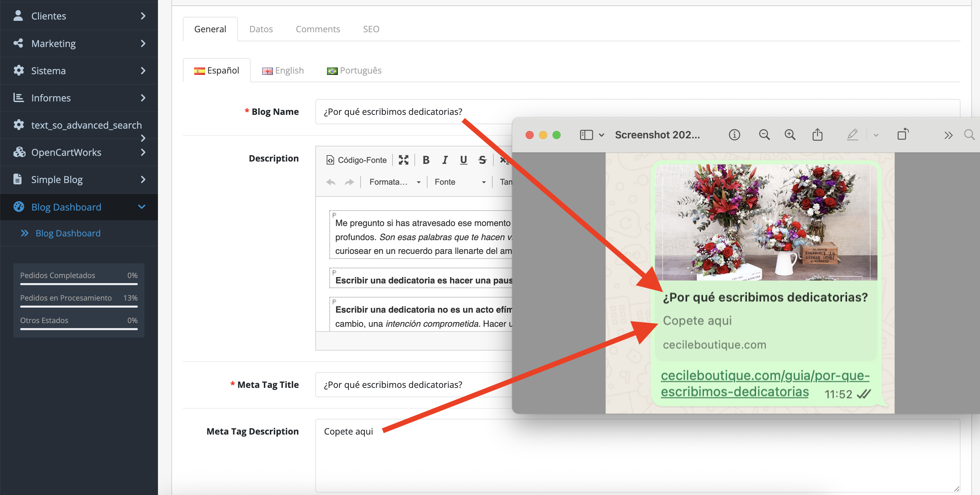Apply underline formatting in the editor
This screenshot has width=980, height=495.
click(x=463, y=160)
